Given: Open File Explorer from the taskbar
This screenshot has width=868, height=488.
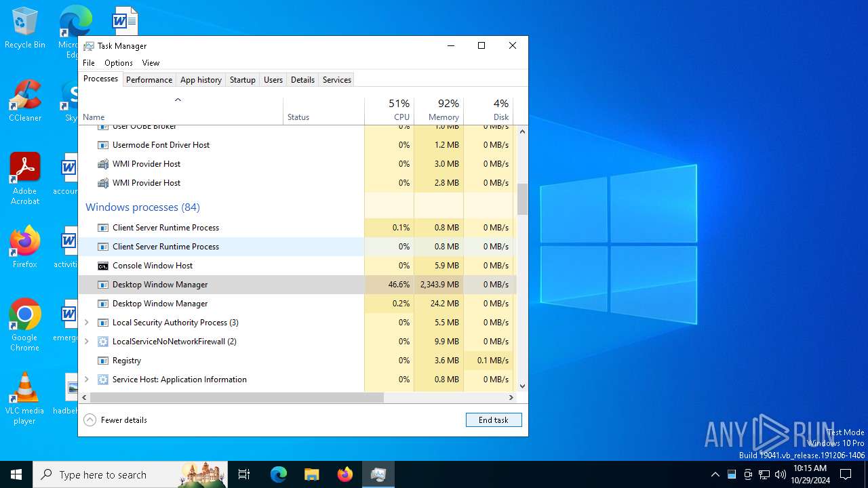Looking at the screenshot, I should click(x=311, y=474).
